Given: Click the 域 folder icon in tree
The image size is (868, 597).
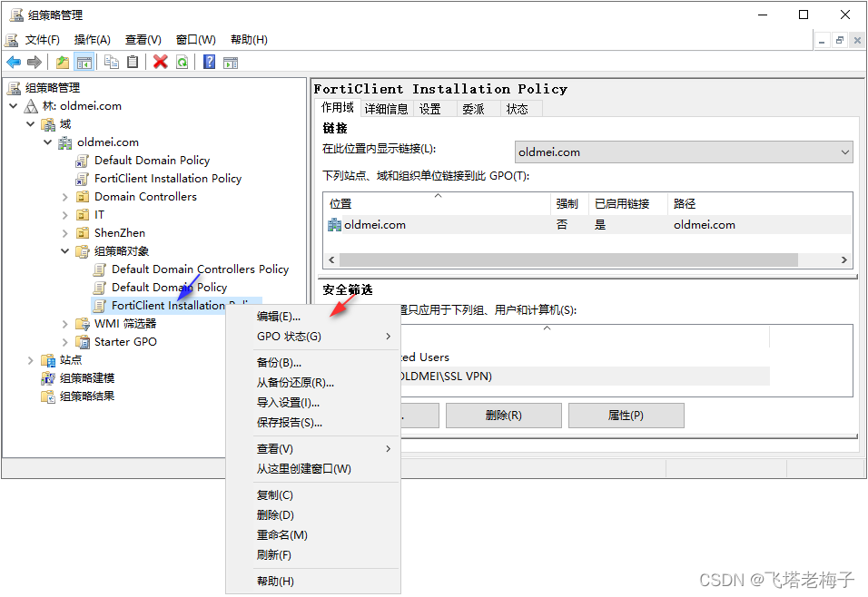Looking at the screenshot, I should click(48, 124).
